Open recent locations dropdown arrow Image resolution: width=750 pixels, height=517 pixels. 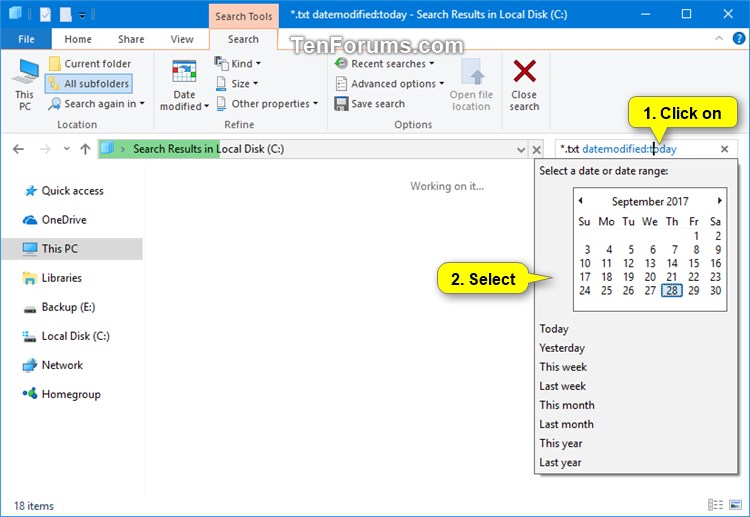pos(66,149)
